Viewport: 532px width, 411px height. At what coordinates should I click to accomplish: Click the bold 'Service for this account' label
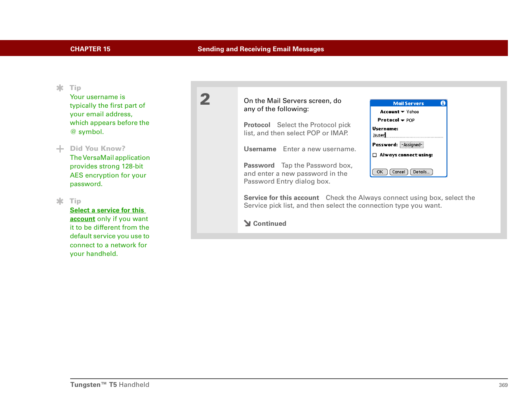281,198
